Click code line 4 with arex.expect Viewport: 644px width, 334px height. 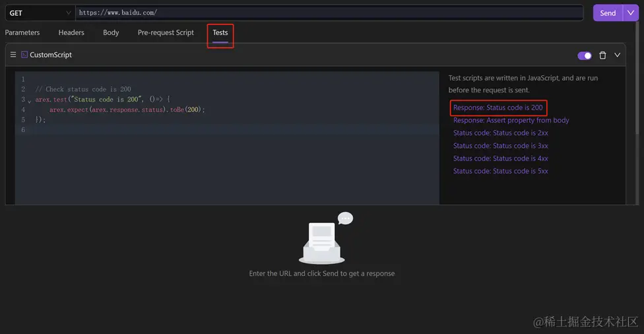coord(127,110)
